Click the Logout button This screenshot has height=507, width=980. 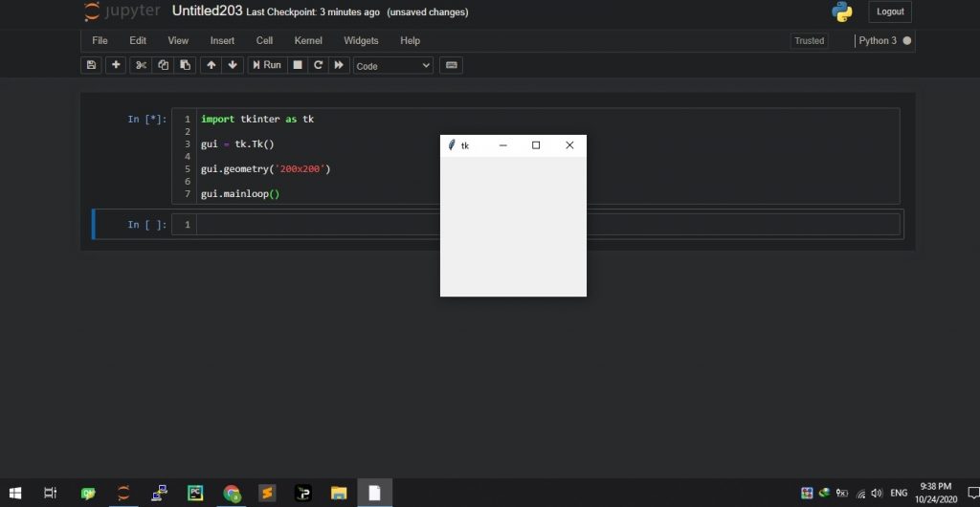[x=890, y=11]
